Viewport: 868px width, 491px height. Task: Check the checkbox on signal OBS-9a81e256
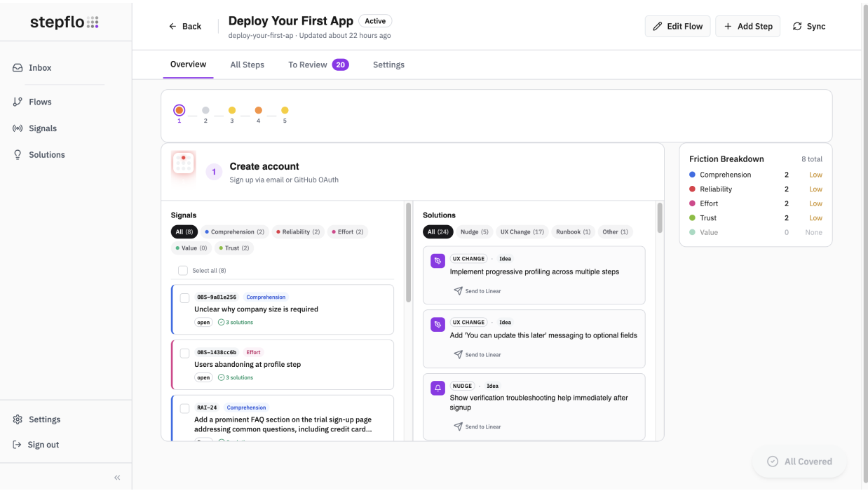coord(185,297)
